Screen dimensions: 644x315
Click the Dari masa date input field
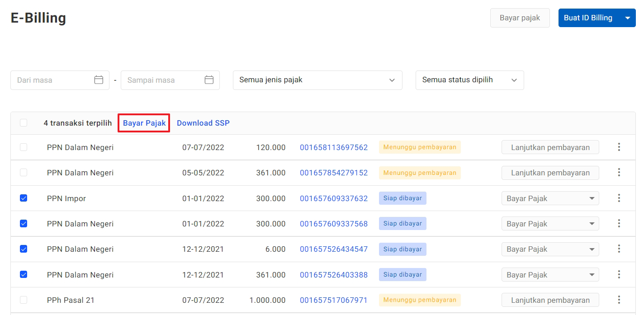click(x=52, y=80)
